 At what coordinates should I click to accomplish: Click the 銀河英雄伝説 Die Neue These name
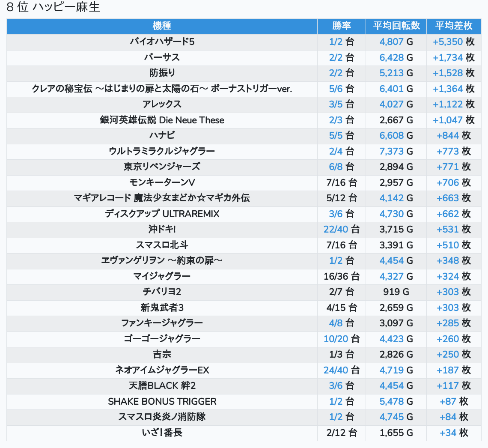pyautogui.click(x=162, y=120)
